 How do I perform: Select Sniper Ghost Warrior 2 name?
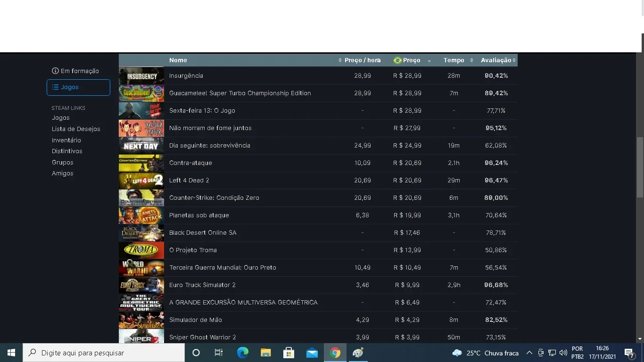coord(203,337)
